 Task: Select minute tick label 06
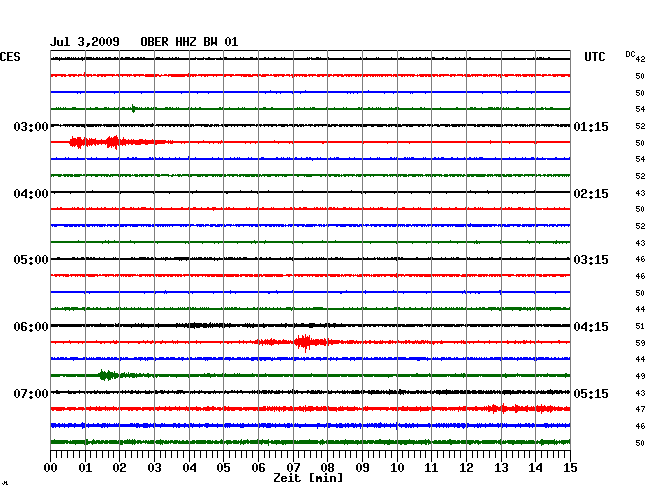click(258, 467)
